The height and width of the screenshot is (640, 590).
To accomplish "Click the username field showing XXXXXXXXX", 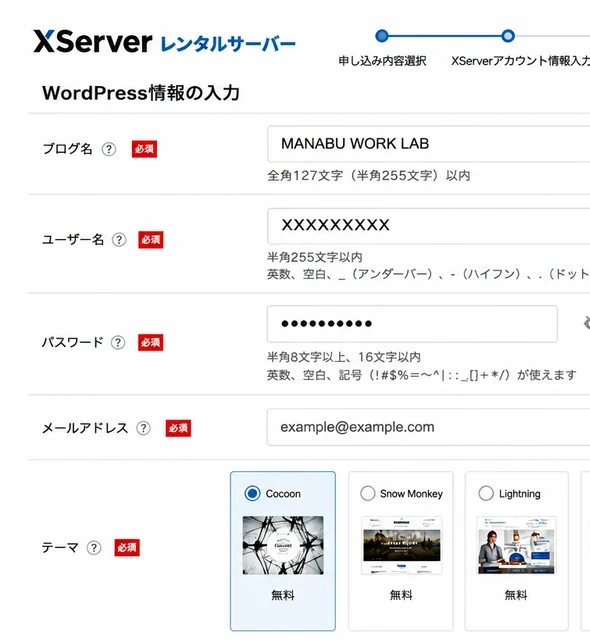I will click(428, 226).
